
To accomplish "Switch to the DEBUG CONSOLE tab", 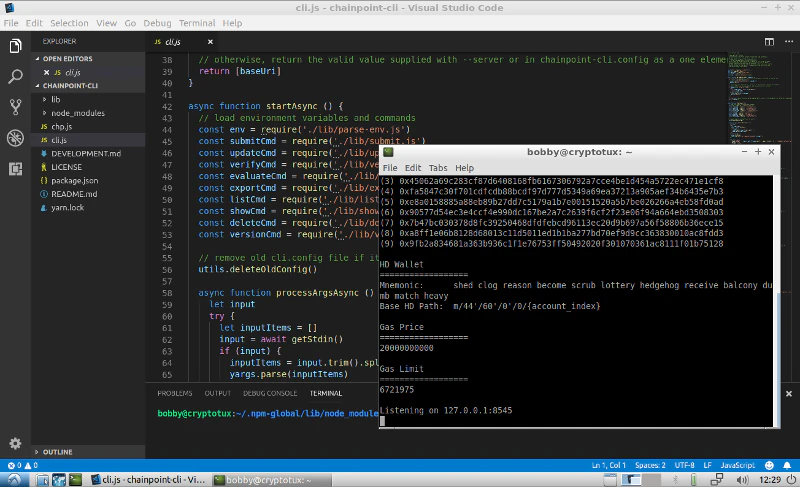I will coord(269,394).
